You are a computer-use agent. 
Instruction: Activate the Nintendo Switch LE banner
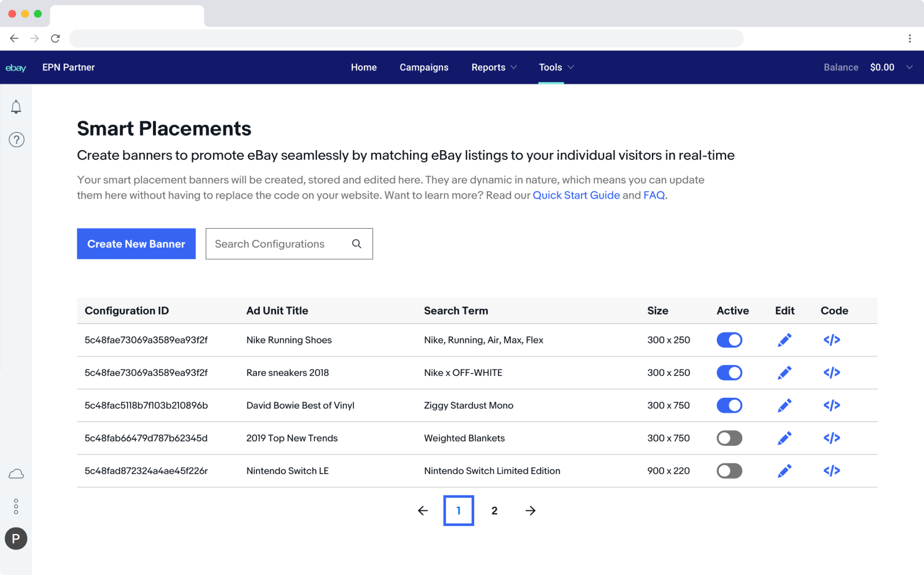[x=729, y=471]
